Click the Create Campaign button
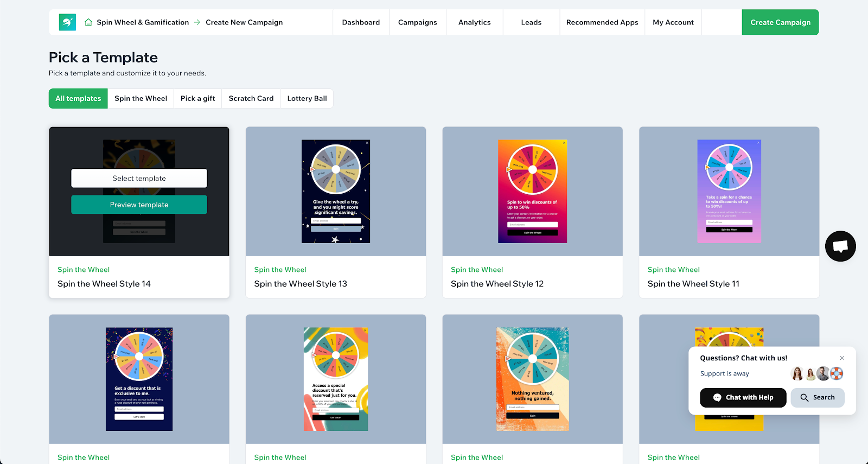Viewport: 868px width, 464px height. click(x=780, y=22)
